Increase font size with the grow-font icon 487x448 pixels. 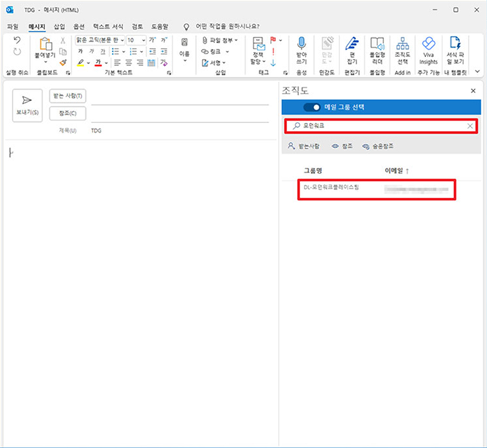tap(152, 40)
